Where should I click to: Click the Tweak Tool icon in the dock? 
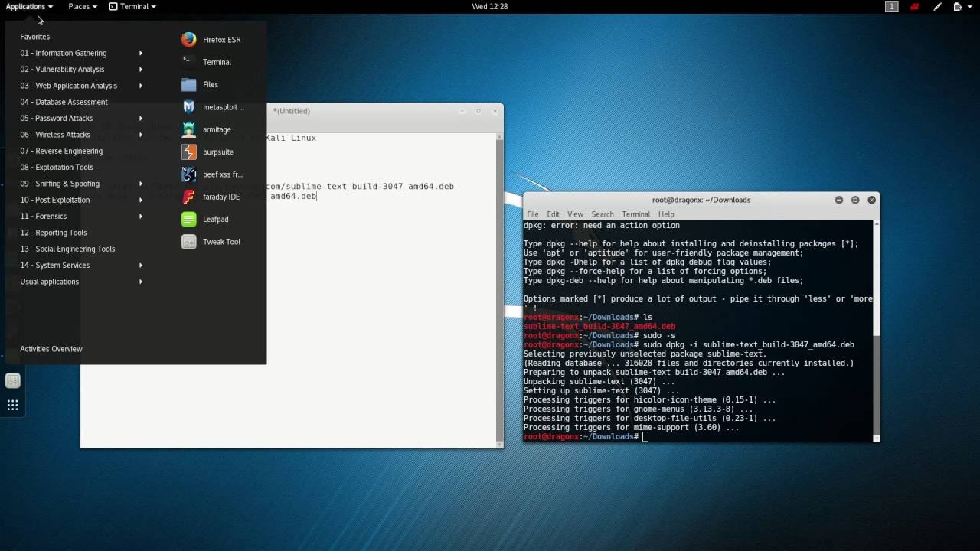(x=12, y=380)
